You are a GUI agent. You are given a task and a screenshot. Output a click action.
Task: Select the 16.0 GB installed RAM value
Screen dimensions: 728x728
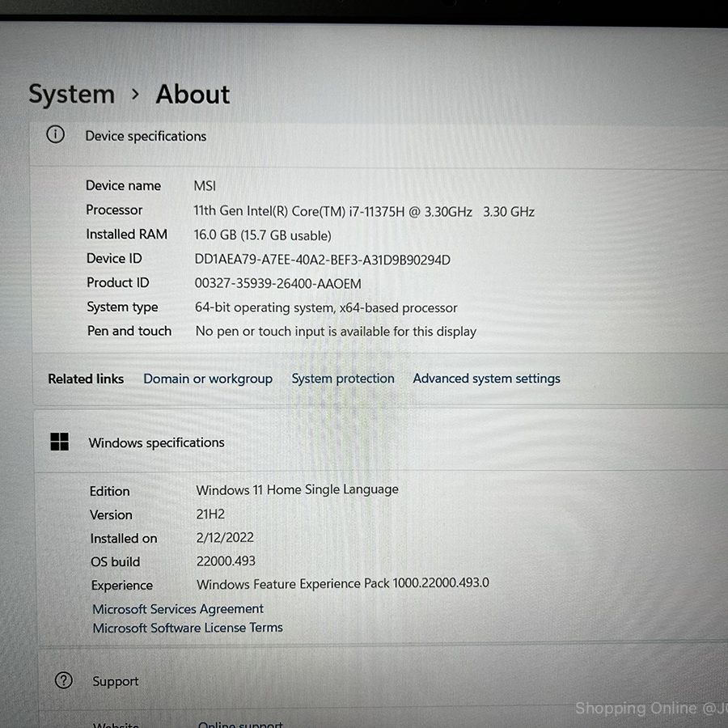tap(262, 235)
